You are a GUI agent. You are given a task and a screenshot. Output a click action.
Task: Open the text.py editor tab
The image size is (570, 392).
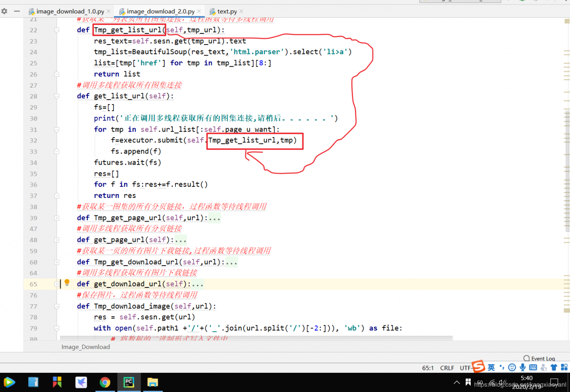click(227, 11)
